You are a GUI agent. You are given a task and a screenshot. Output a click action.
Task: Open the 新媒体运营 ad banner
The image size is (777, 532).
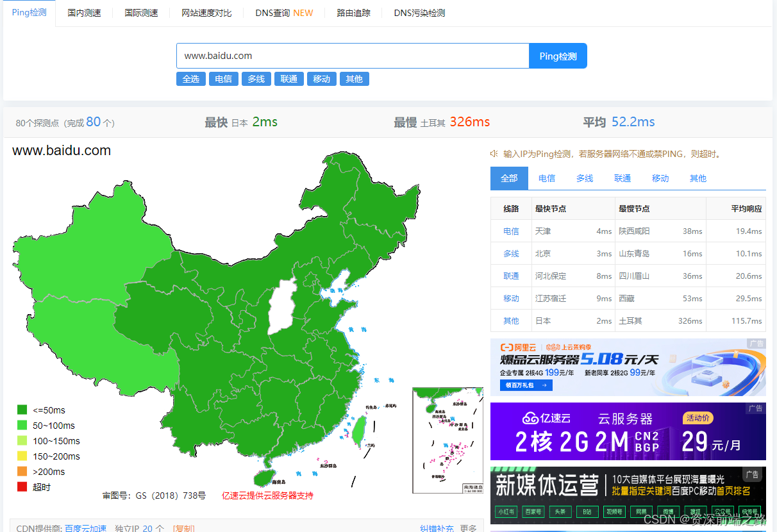(628, 495)
